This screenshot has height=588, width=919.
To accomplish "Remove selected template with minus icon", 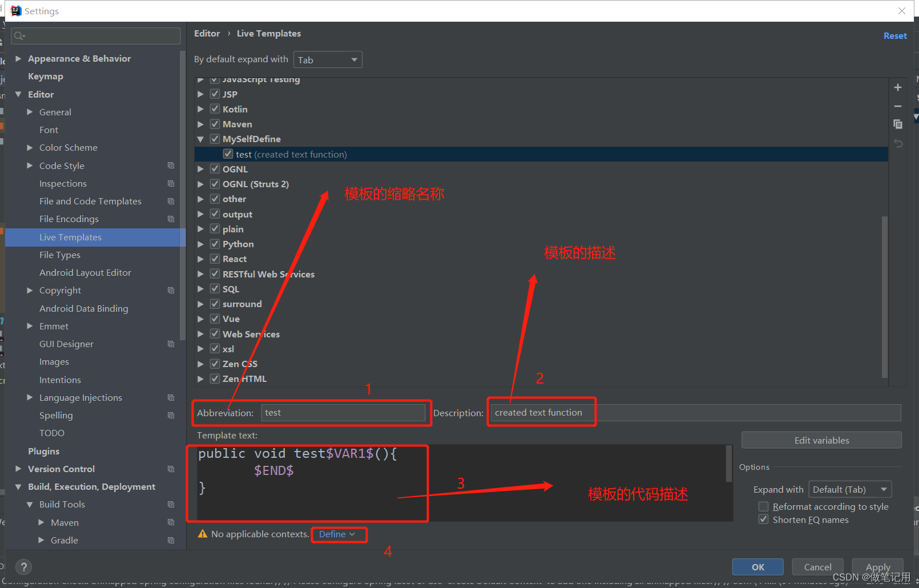I will point(898,106).
